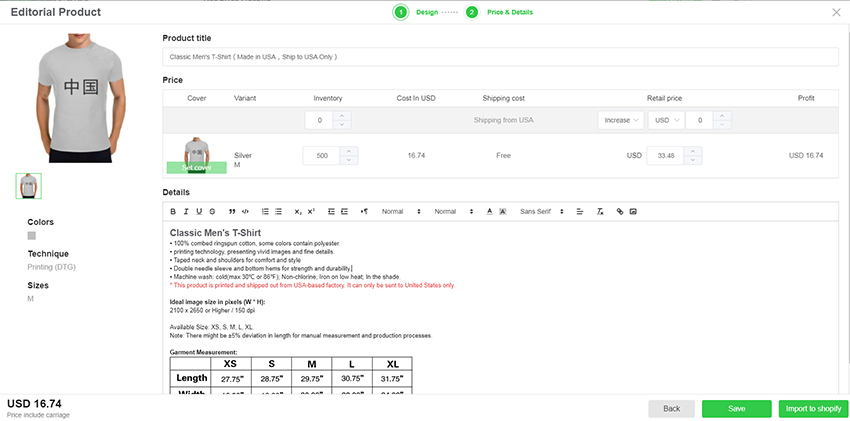Increment Silver M inventory of 500
Viewport: 850px width, 421px height.
point(349,151)
